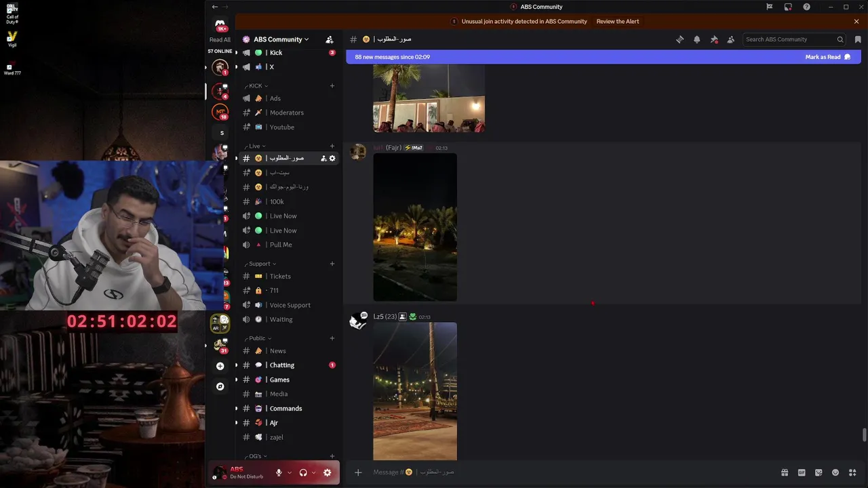
Task: Click Review the Alert link
Action: [618, 21]
